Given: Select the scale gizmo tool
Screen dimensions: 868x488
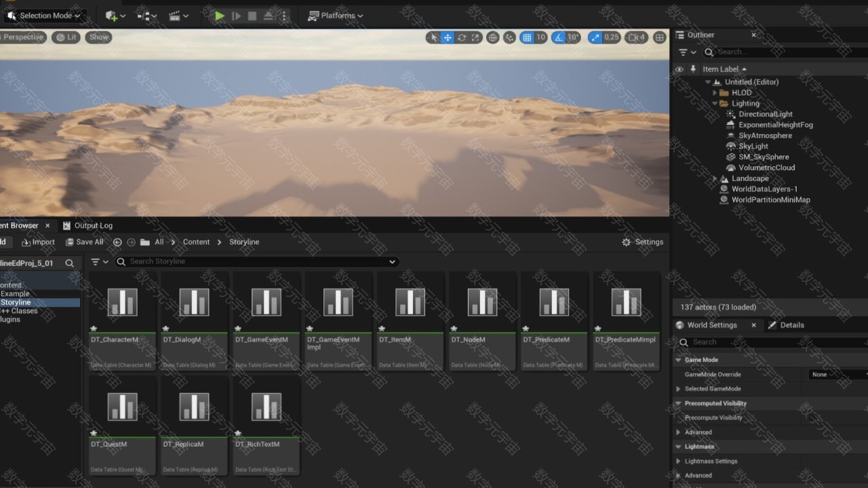Looking at the screenshot, I should 476,38.
